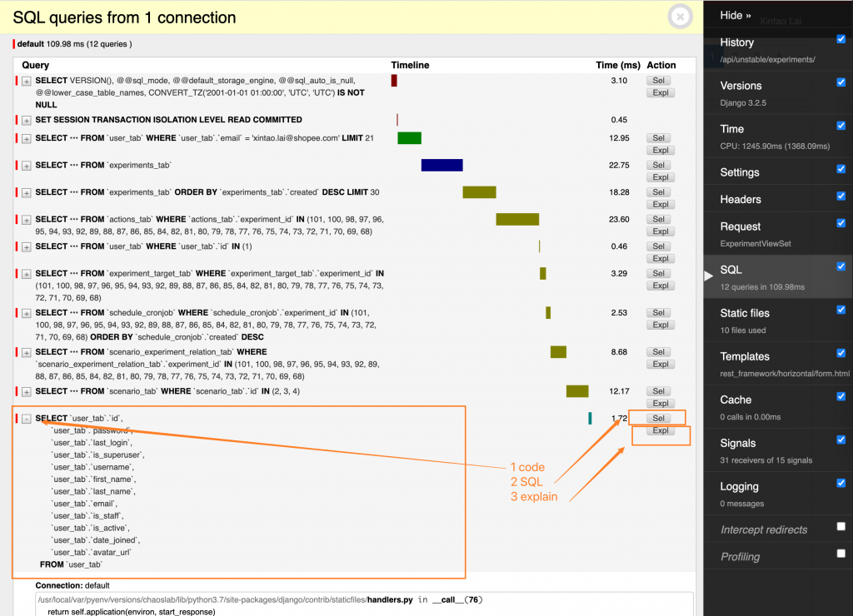Click Sel for the actions_tab query
Screen dimensions: 853x616
pos(659,219)
